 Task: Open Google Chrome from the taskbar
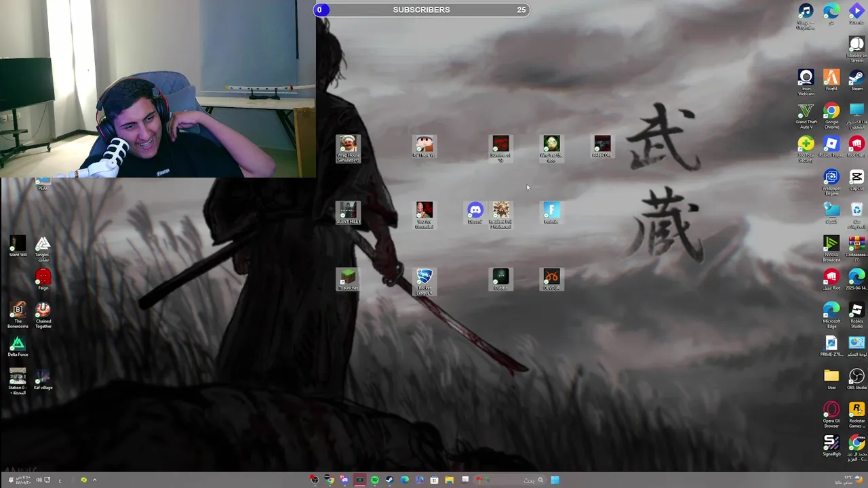tap(329, 480)
